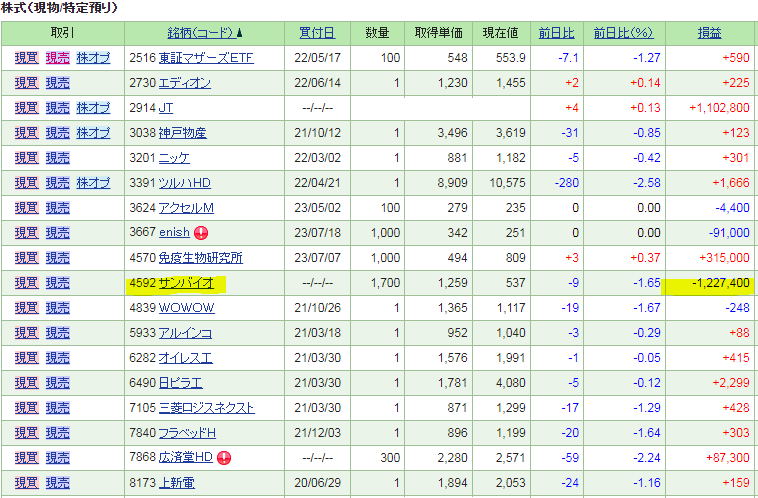Click 現売 for 神戸物産
The width and height of the screenshot is (758, 498).
(58, 133)
